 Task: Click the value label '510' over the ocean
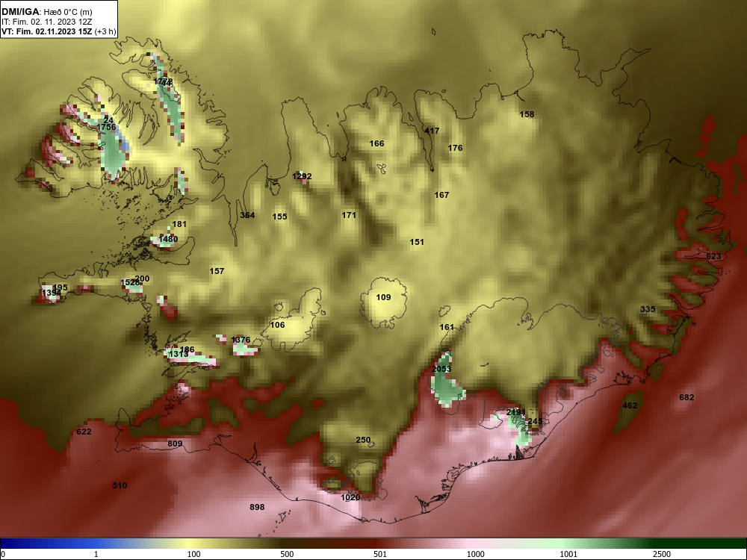[x=120, y=486]
